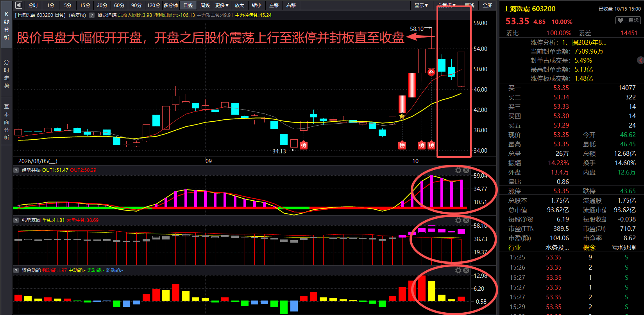Screen dimensions: 644x315
Task: Close the 强势基因 indicator panel
Action: point(466,220)
